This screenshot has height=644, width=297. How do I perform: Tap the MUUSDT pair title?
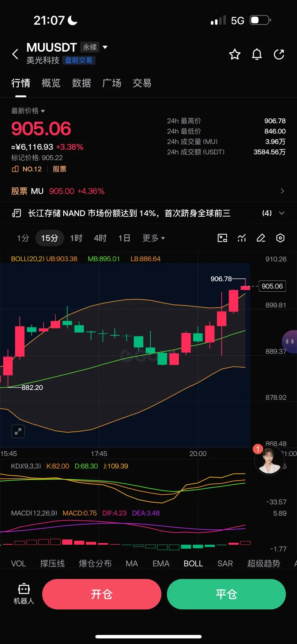(x=52, y=47)
